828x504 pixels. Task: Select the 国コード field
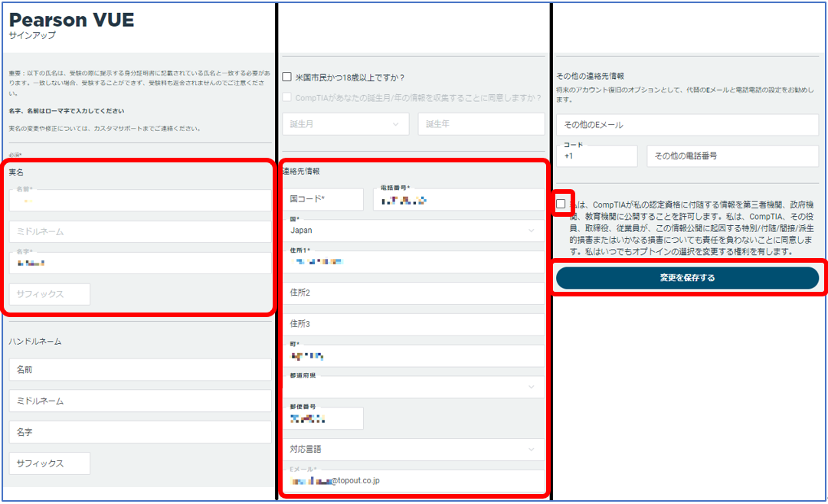(323, 199)
